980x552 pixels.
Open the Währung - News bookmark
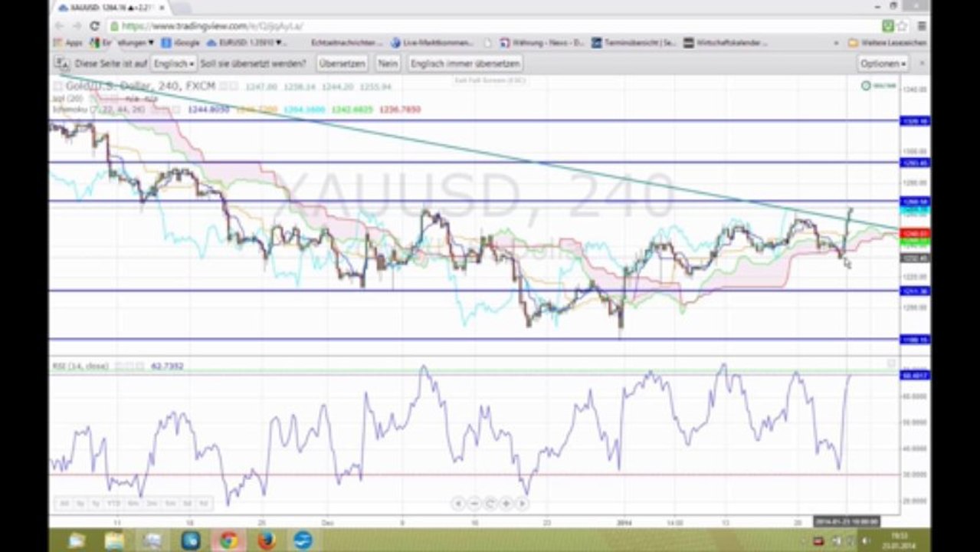click(x=542, y=43)
